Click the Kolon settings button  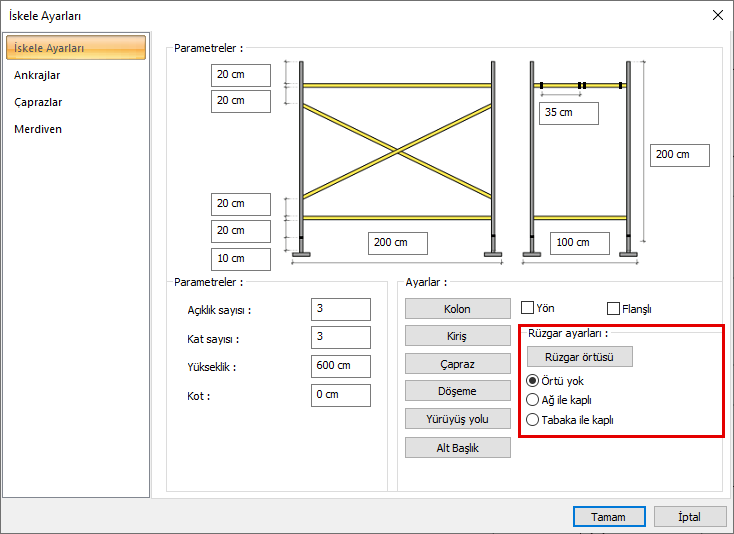click(457, 309)
